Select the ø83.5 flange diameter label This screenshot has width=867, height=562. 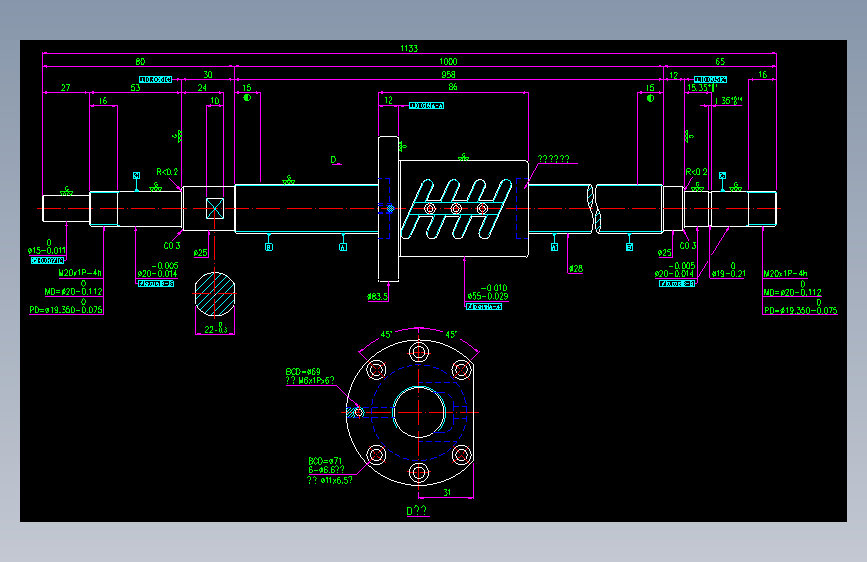click(x=378, y=296)
